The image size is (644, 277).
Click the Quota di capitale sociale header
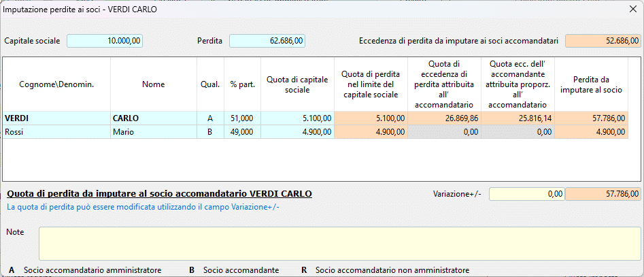point(297,84)
